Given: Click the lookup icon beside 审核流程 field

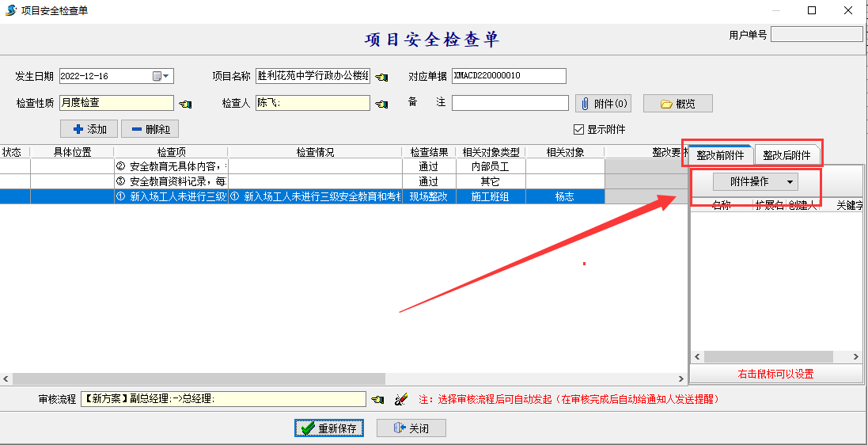Looking at the screenshot, I should click(378, 400).
